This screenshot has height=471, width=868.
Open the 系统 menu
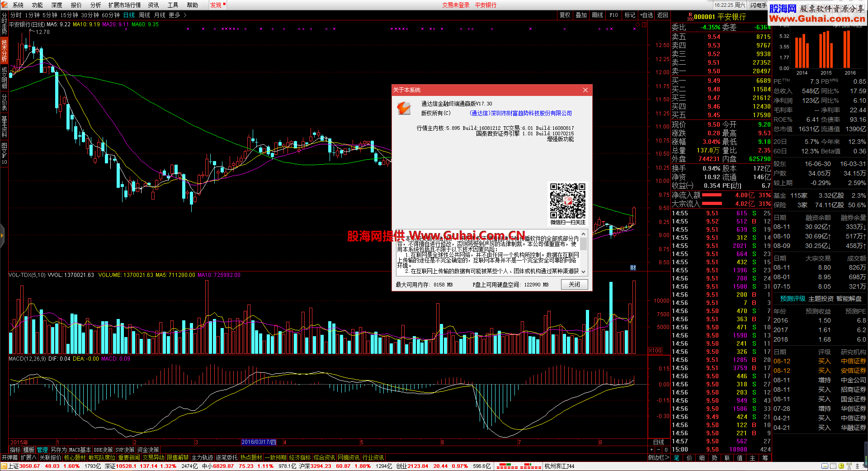click(18, 5)
